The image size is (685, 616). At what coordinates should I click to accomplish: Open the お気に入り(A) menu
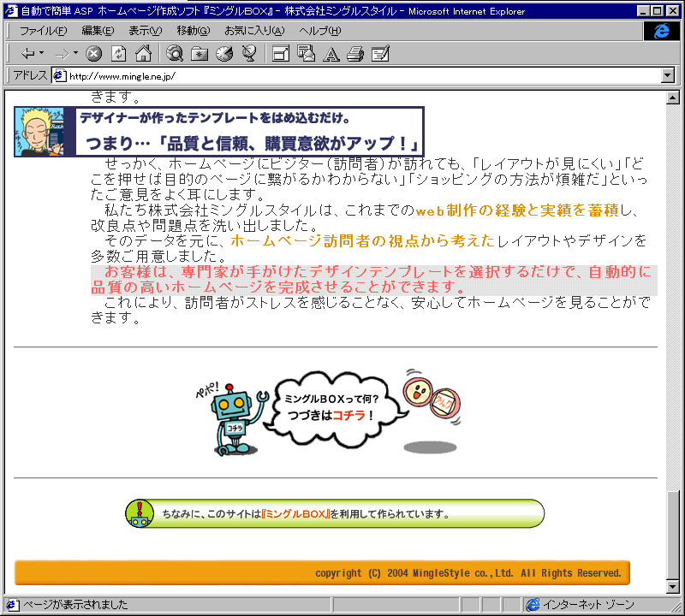pos(254,31)
